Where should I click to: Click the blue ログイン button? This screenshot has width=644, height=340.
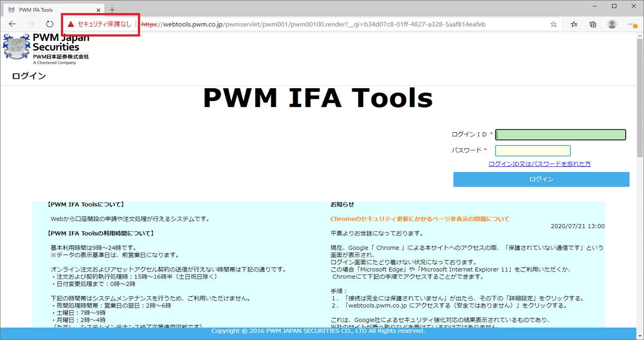click(x=541, y=179)
